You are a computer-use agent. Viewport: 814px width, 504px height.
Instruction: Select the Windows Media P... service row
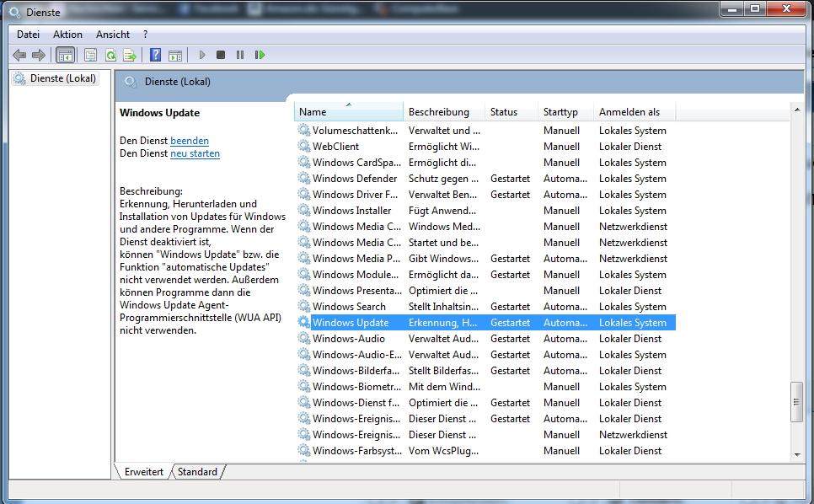485,259
